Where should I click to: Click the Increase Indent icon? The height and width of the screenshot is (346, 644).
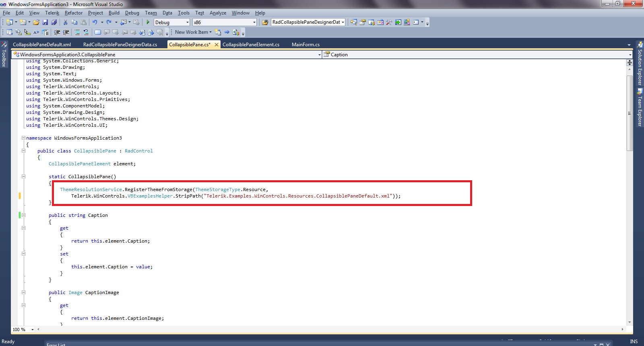[66, 32]
